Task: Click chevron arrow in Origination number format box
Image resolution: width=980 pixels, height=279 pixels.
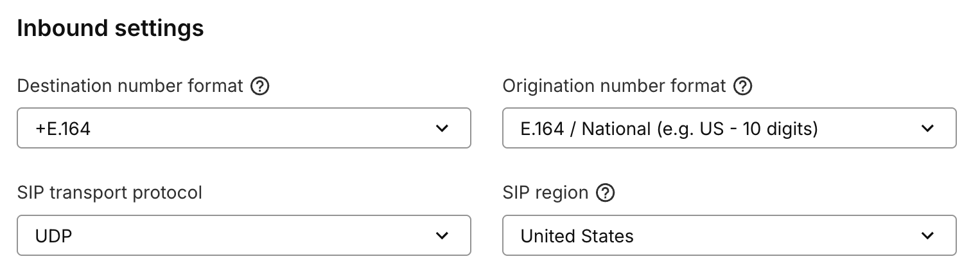Action: (x=927, y=129)
